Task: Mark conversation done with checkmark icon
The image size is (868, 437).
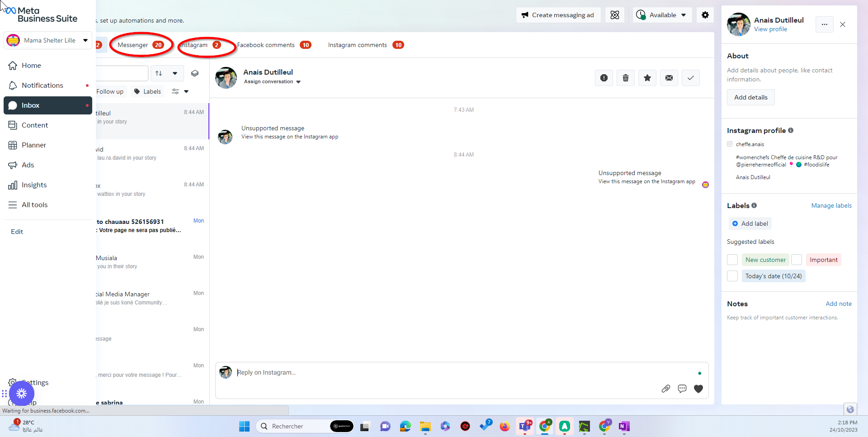Action: (690, 78)
